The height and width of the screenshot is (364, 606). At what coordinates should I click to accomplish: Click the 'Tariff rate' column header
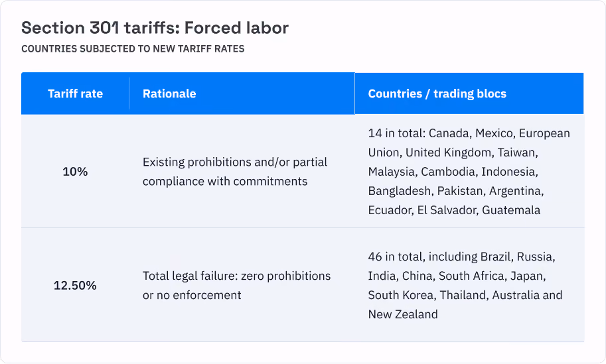[76, 93]
